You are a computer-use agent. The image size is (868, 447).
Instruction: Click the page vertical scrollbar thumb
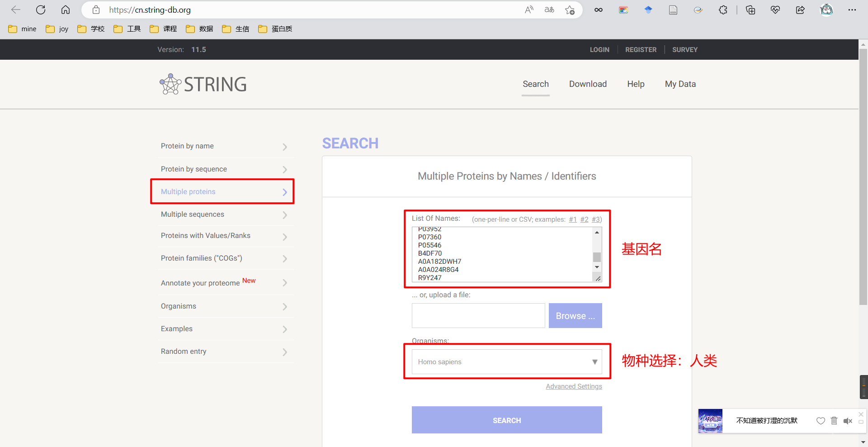click(x=863, y=176)
